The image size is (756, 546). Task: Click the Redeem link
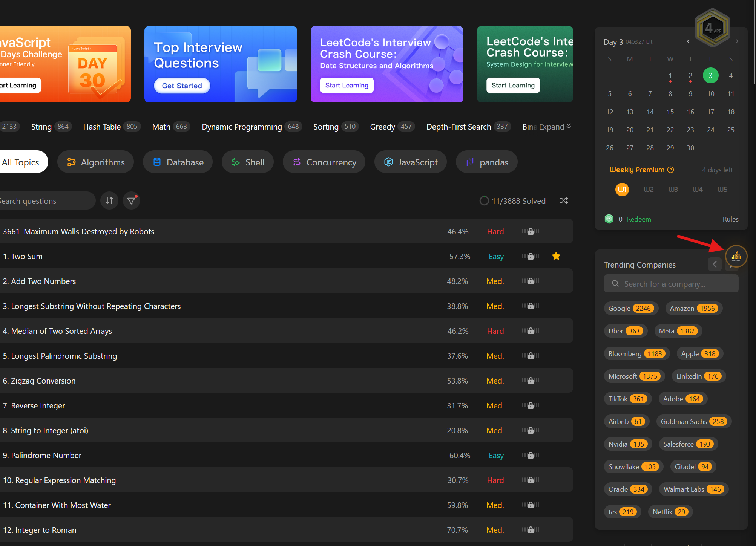(x=638, y=219)
